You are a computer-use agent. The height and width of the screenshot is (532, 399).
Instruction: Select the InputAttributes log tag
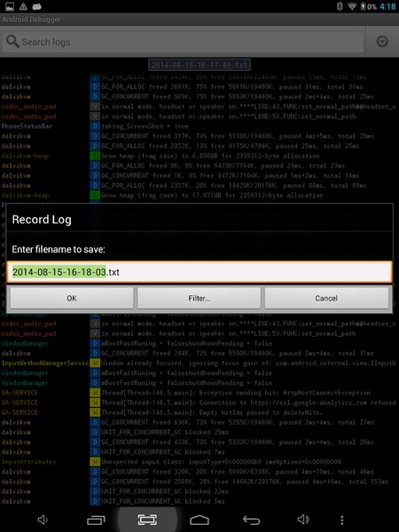click(x=28, y=462)
